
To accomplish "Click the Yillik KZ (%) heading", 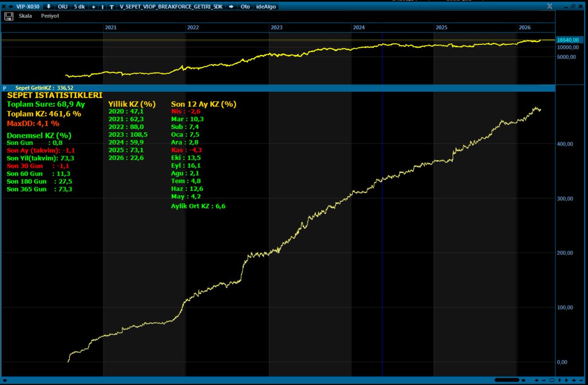I will [132, 104].
